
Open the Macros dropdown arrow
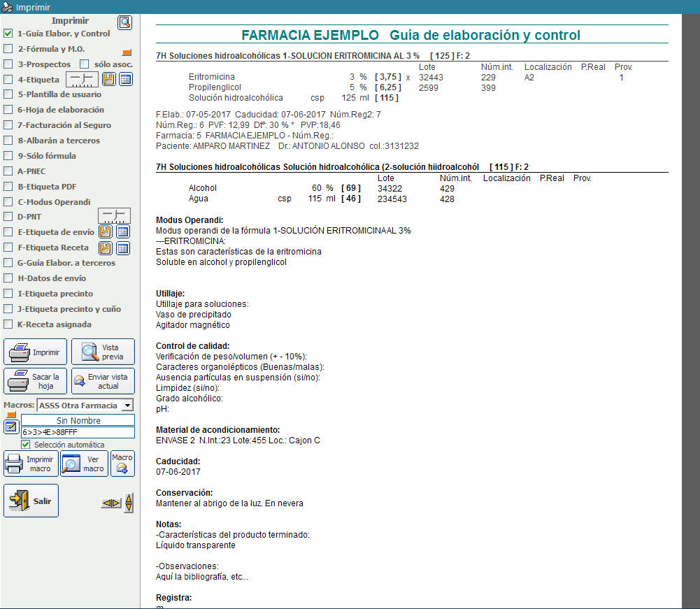128,406
